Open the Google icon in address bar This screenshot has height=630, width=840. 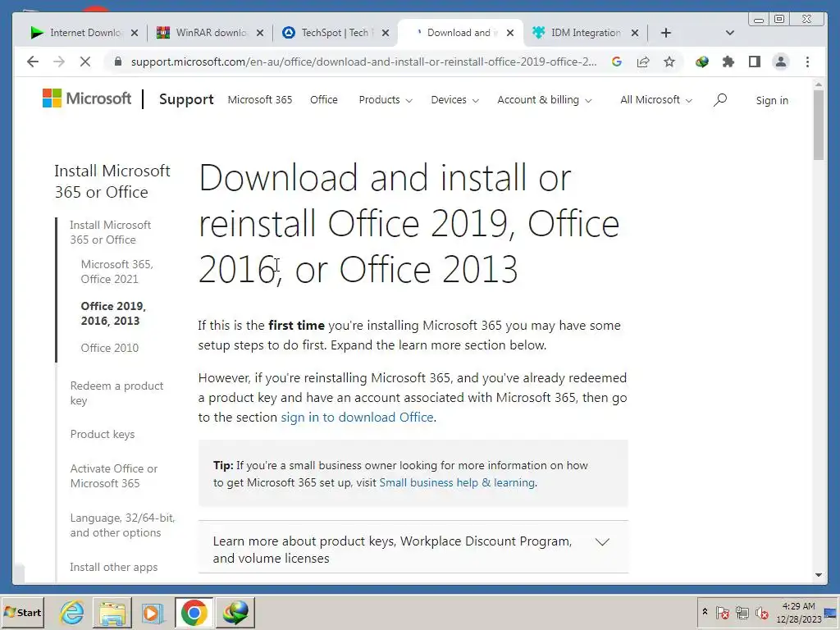click(617, 62)
